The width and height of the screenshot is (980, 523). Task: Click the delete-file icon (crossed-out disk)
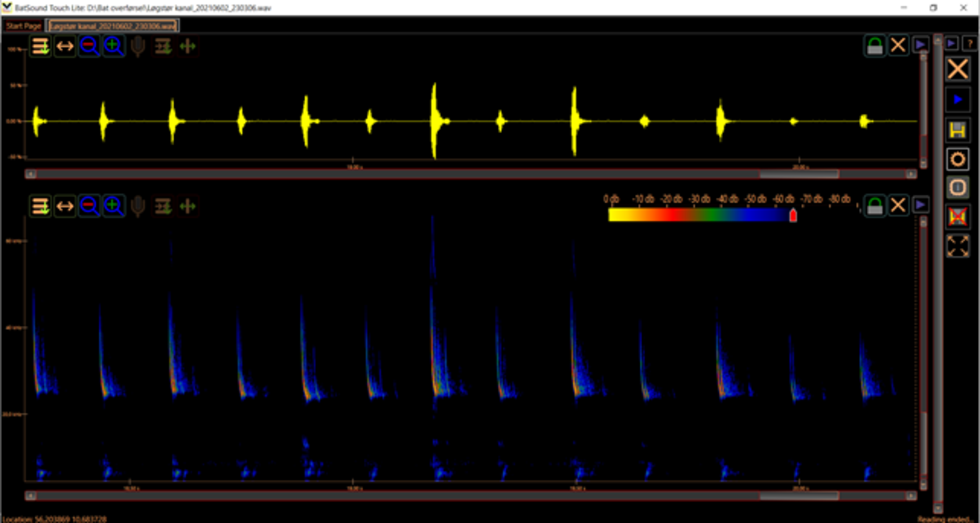tap(957, 217)
